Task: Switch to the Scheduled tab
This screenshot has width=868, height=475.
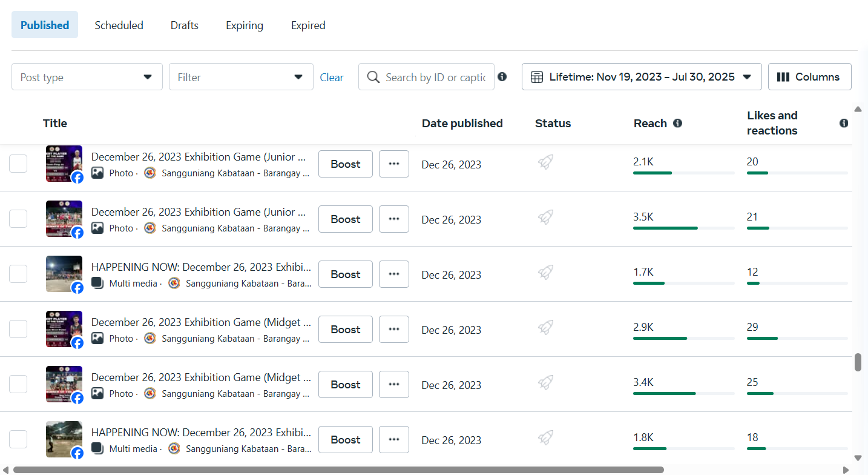Action: tap(119, 25)
